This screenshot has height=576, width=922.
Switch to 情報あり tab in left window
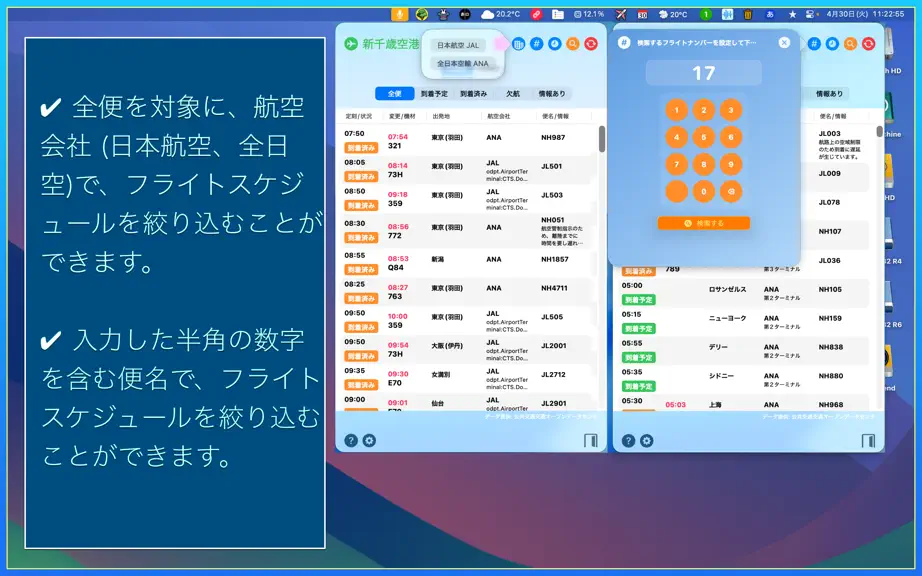point(552,93)
